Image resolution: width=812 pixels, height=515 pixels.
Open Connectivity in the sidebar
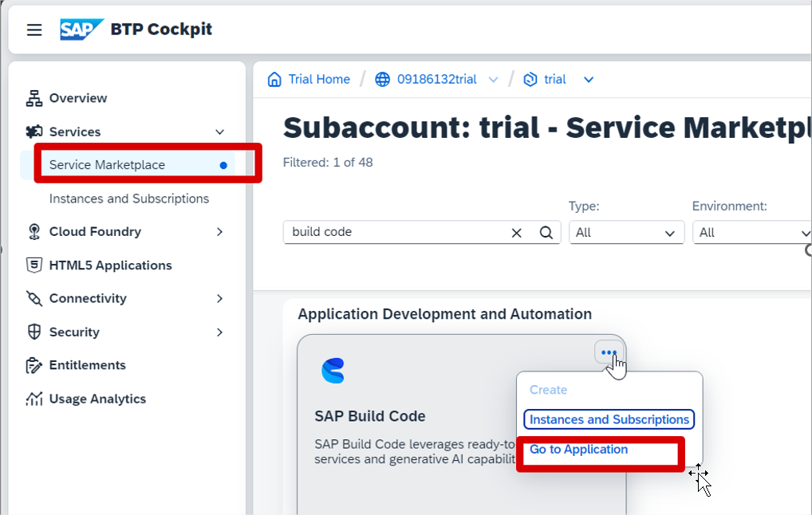tap(88, 298)
